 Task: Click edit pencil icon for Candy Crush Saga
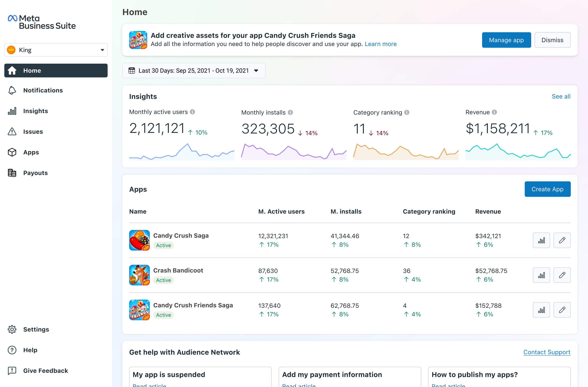562,240
